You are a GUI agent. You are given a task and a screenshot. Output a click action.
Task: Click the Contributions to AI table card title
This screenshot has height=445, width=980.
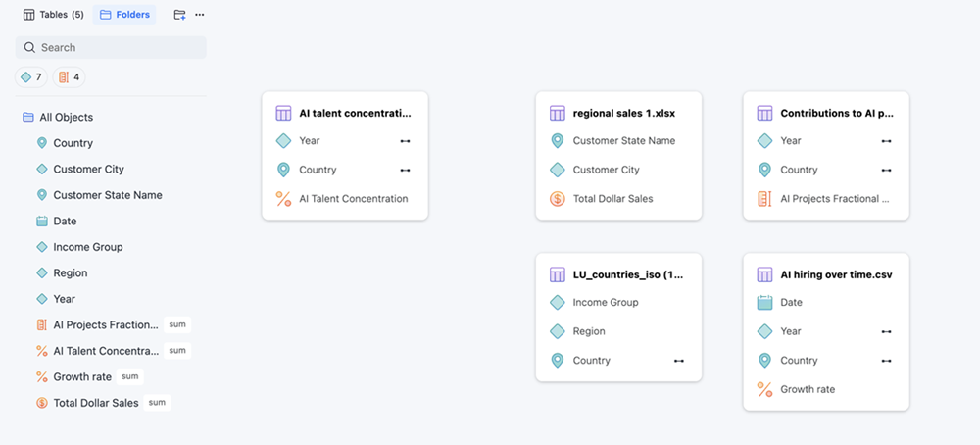837,114
